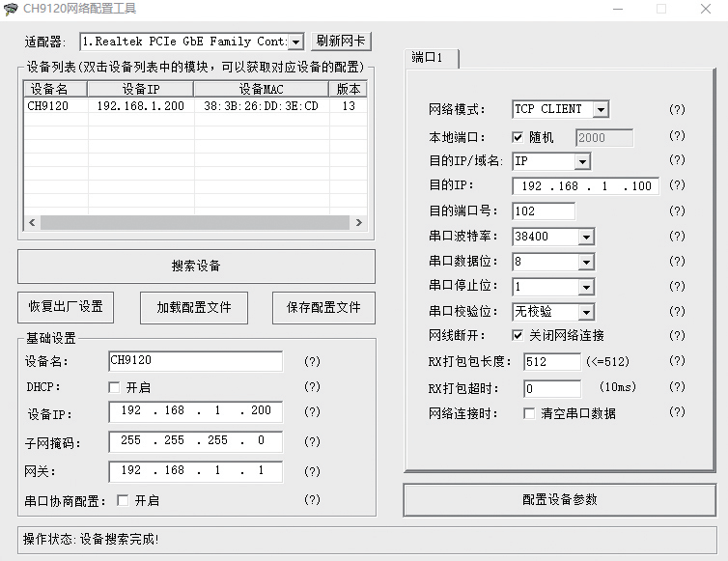This screenshot has height=561, width=728.
Task: Click the 恢复出厂设置 button
Action: point(66,307)
